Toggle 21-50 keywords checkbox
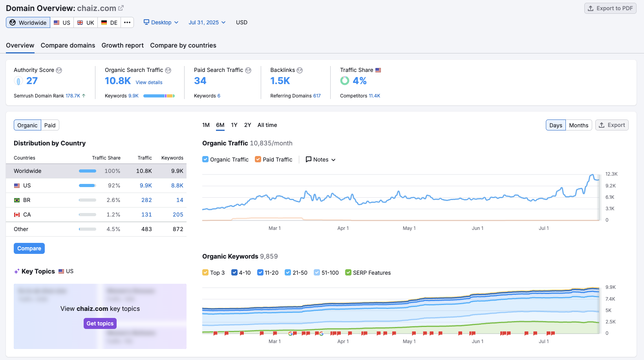The height and width of the screenshot is (360, 644). (288, 272)
